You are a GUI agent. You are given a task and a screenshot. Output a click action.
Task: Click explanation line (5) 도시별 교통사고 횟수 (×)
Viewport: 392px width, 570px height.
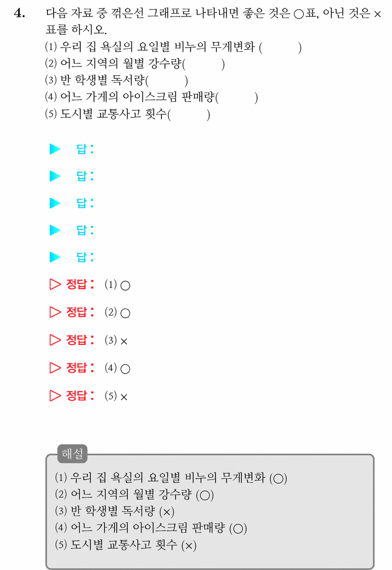click(125, 545)
